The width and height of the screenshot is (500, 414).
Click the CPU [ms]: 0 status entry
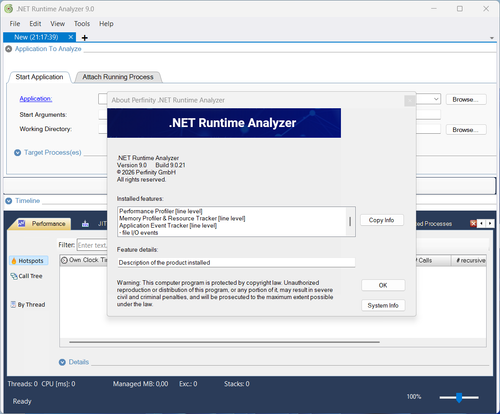pos(58,384)
